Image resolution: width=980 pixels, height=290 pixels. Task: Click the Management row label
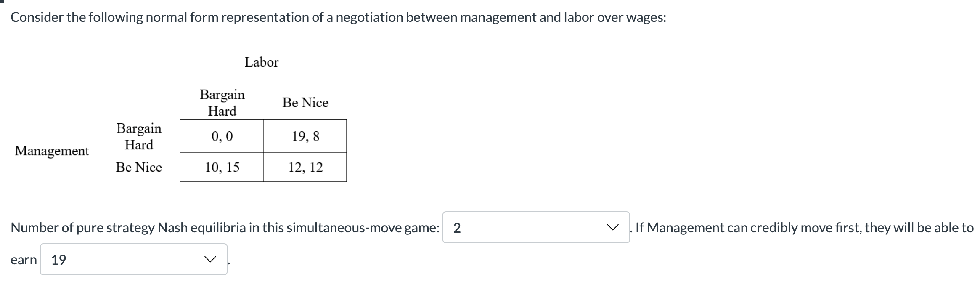pyautogui.click(x=52, y=151)
